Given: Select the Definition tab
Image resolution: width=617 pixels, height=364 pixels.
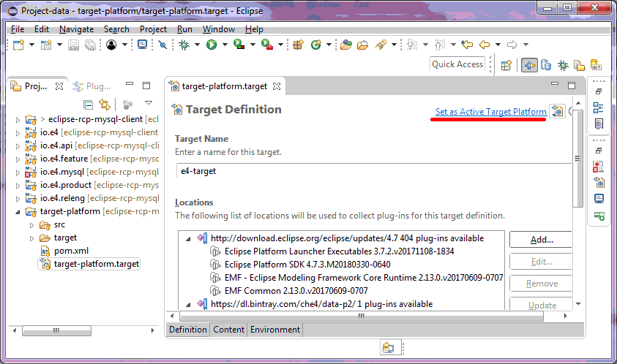Looking at the screenshot, I should (188, 330).
